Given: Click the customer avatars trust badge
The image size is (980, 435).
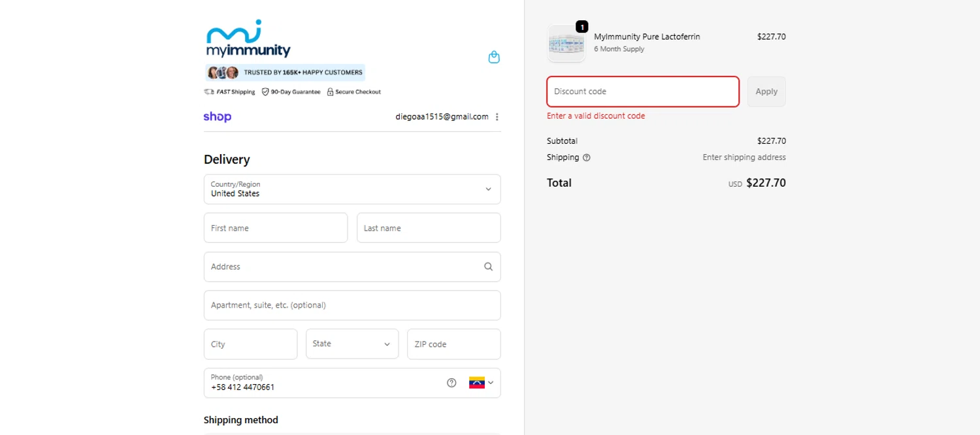Looking at the screenshot, I should 223,72.
